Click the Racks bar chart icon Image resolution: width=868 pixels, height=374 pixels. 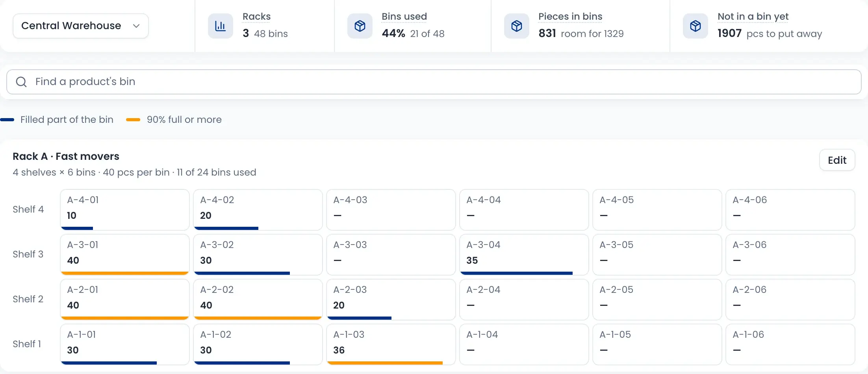(221, 26)
